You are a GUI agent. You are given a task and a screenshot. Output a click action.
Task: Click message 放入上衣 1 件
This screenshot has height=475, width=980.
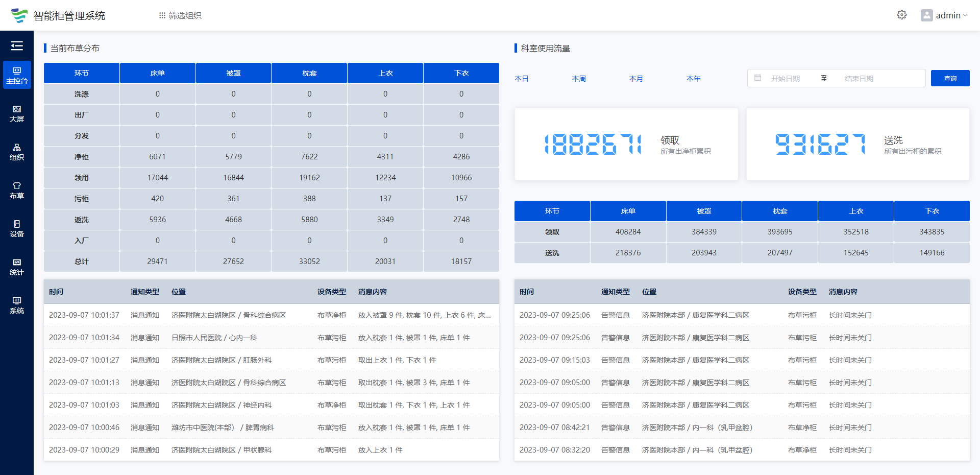point(380,450)
